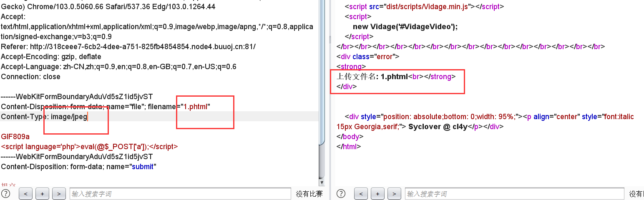Click the Referer header URL line

(128, 47)
